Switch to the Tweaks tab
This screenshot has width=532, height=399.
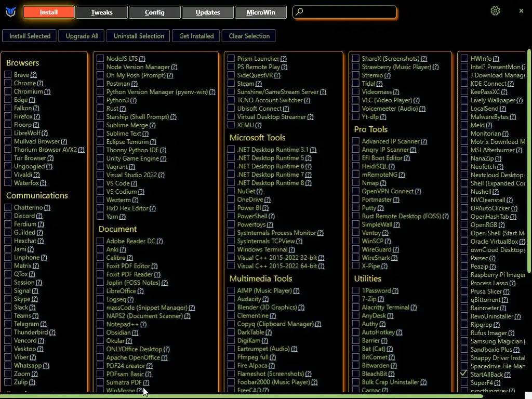pyautogui.click(x=102, y=12)
